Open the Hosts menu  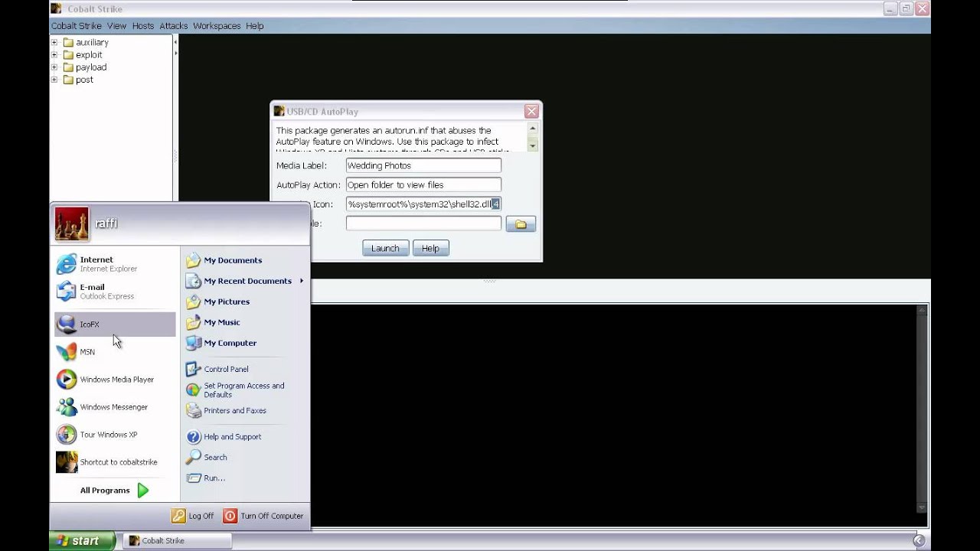(143, 26)
